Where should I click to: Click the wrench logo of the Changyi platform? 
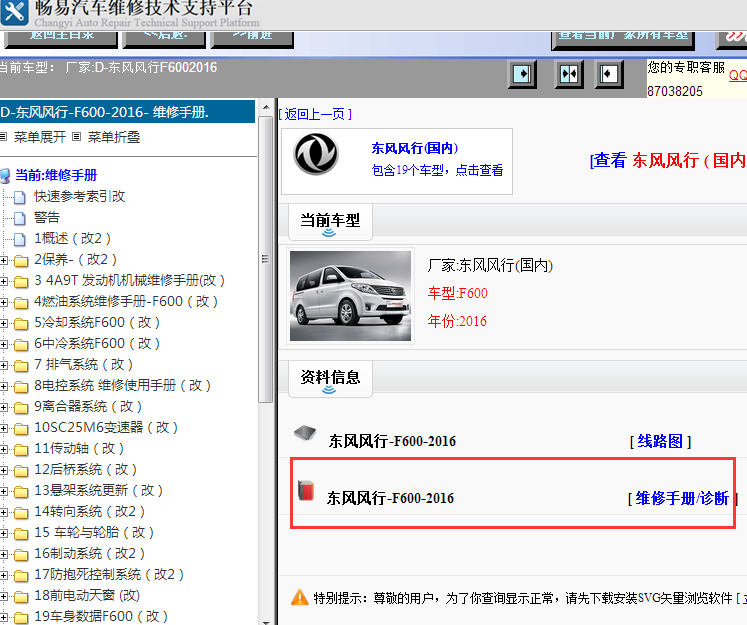point(14,11)
